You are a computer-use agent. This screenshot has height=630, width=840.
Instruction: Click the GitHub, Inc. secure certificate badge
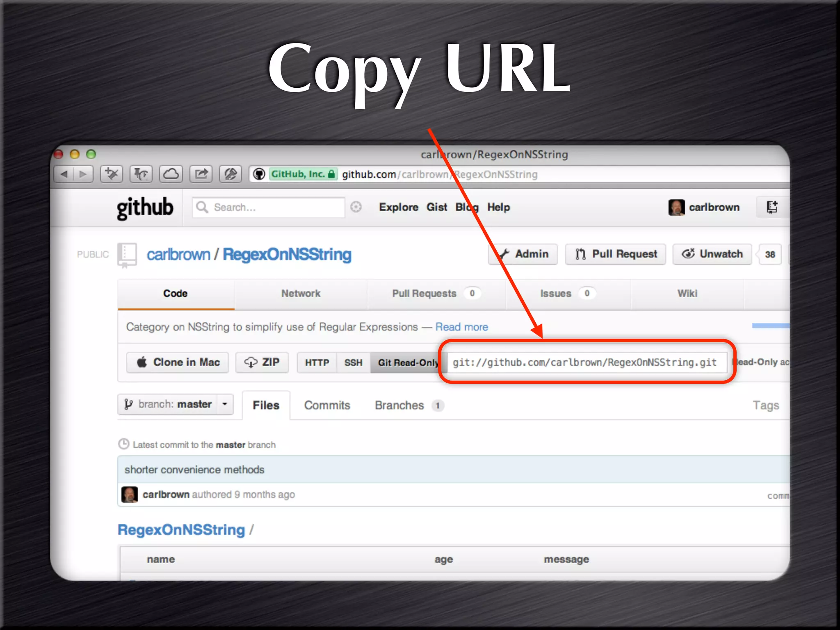pyautogui.click(x=303, y=174)
